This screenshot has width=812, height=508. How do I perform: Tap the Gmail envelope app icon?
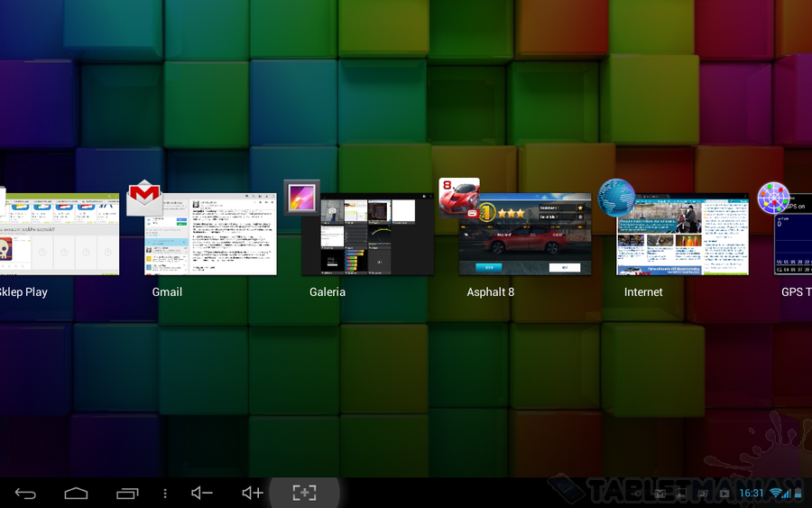(144, 198)
